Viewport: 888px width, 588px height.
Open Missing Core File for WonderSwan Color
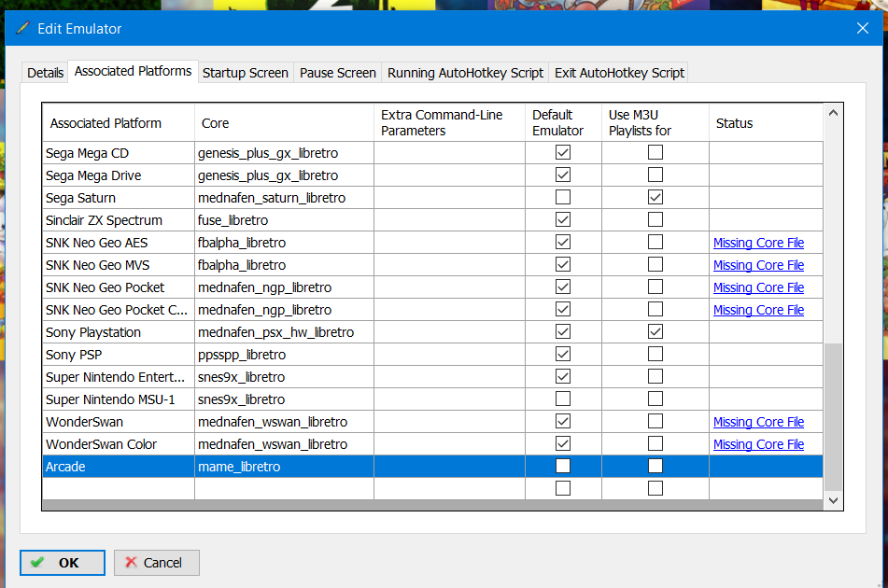coord(758,444)
